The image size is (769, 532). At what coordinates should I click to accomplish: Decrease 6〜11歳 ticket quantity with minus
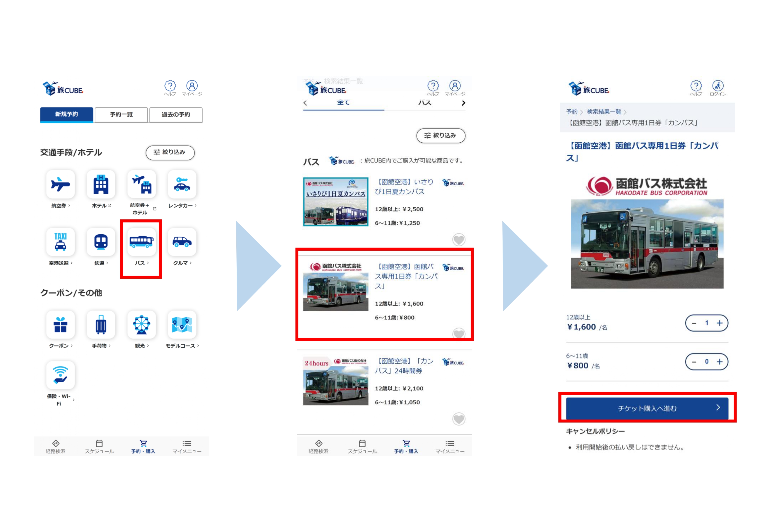[694, 362]
